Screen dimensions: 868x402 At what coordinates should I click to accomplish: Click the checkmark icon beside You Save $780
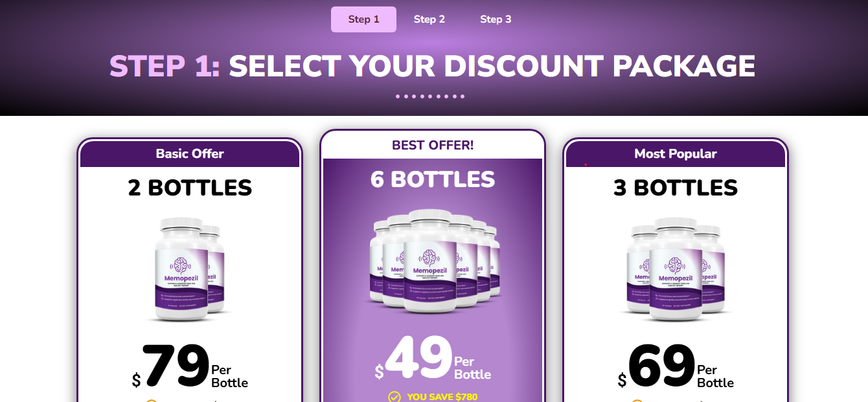(x=394, y=397)
